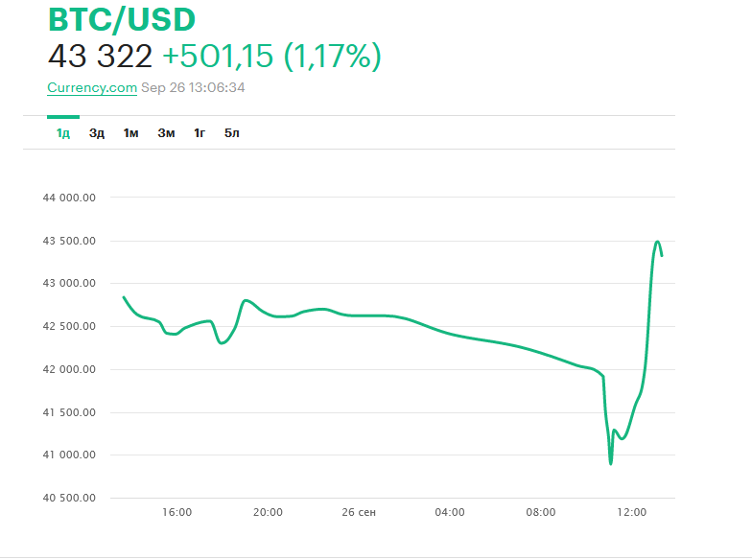Click the current price 43 322
Image resolution: width=752 pixels, height=560 pixels.
[100, 57]
